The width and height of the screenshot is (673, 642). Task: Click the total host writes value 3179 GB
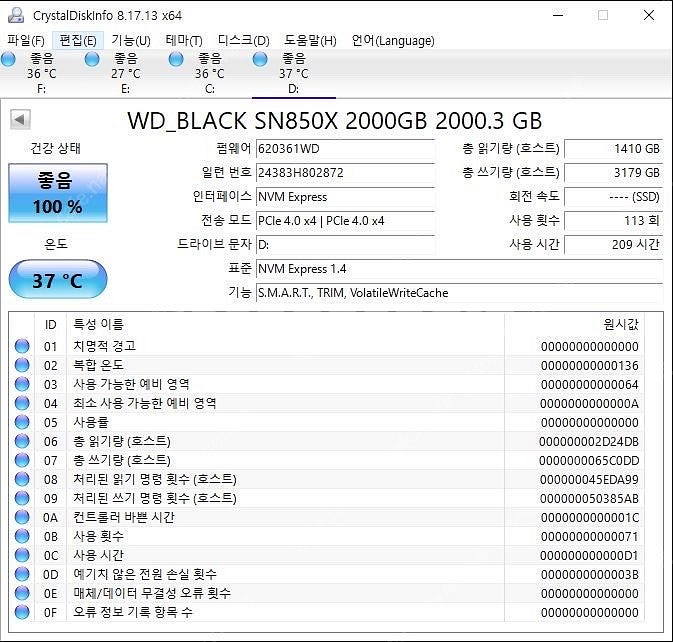613,173
